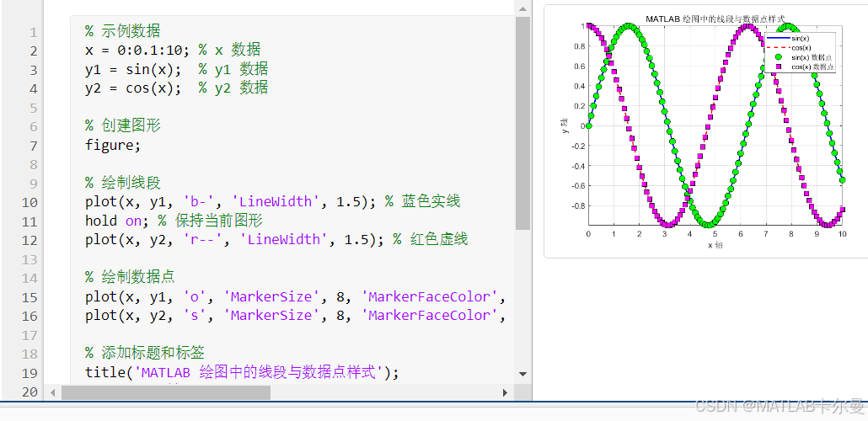This screenshot has width=868, height=421.
Task: Click the y-axis tick label 0.8
Action: [x=578, y=46]
